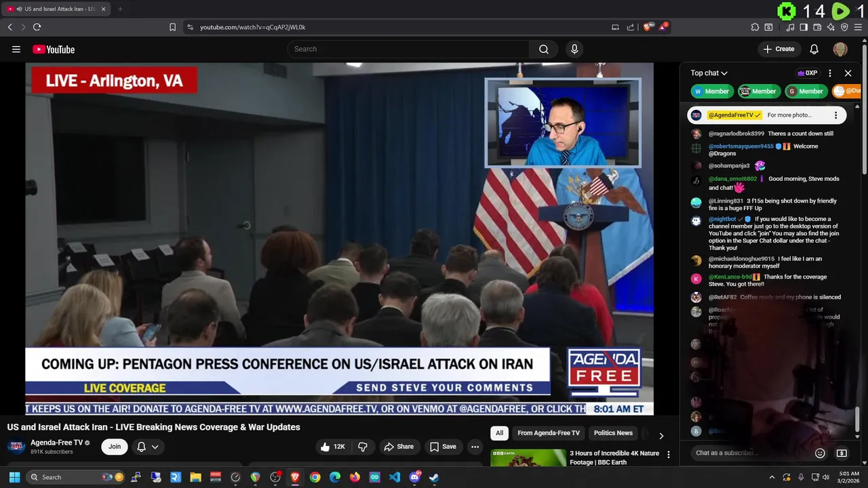Click Brave Rewards triangle icon
This screenshot has width=868, height=488.
tap(664, 27)
